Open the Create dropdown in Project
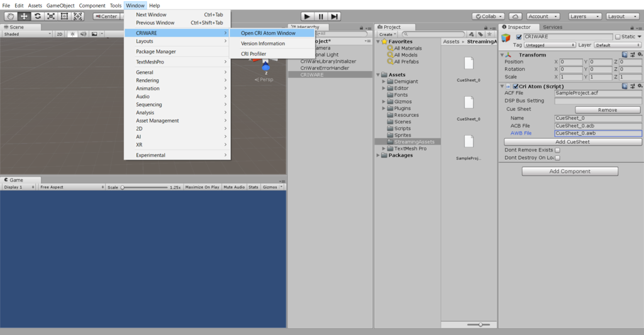 [x=387, y=34]
